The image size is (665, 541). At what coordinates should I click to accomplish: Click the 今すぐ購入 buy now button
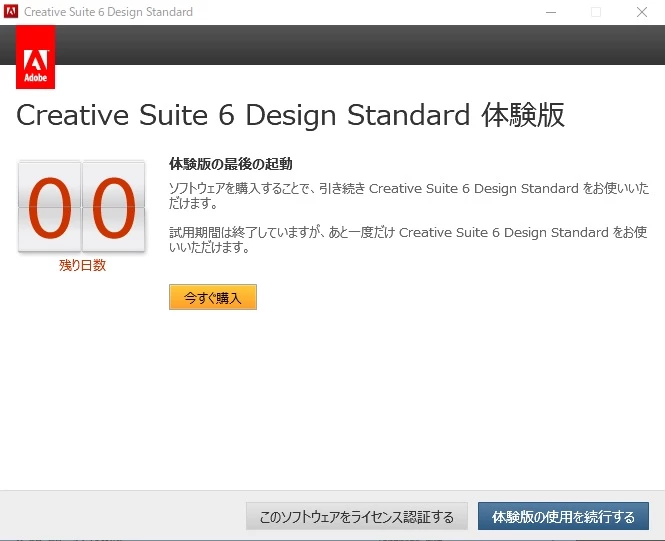pyautogui.click(x=212, y=297)
